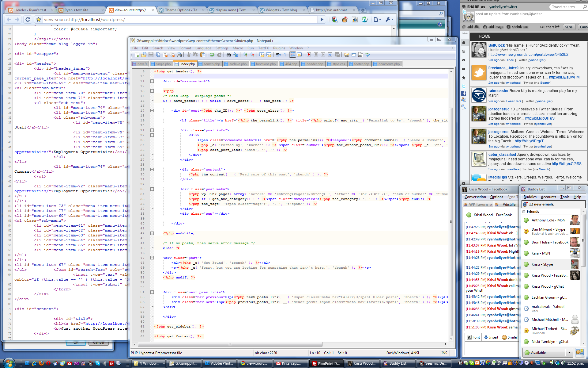Viewport: 588px width, 368px height.
Task: Click the Zoom In icon in Notepad++
Action: click(x=245, y=55)
